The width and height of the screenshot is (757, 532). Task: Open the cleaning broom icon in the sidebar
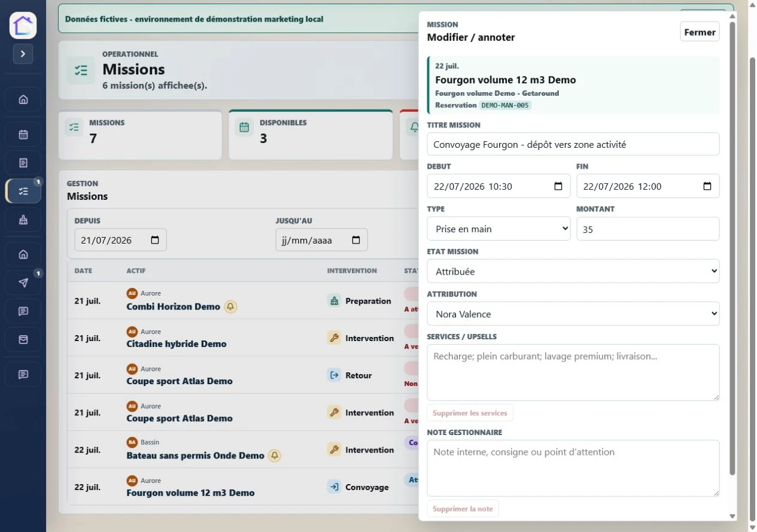coord(23,220)
